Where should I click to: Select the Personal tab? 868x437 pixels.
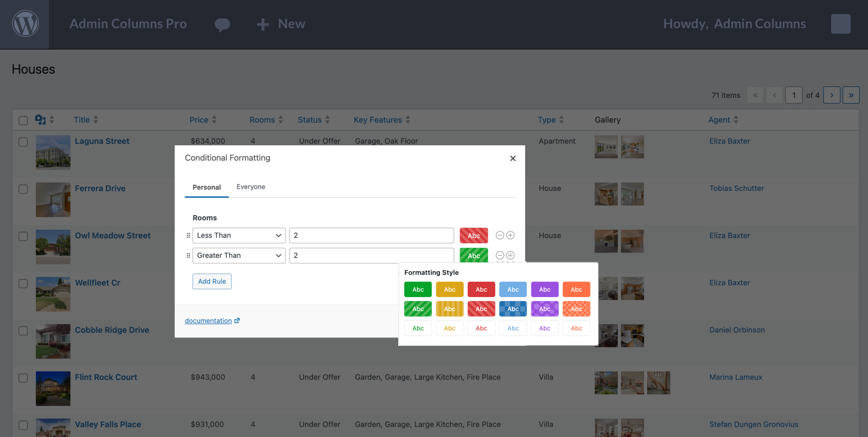(x=207, y=188)
